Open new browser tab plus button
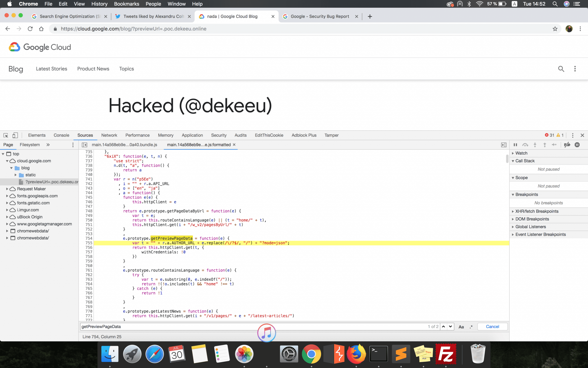The image size is (588, 368). (370, 16)
